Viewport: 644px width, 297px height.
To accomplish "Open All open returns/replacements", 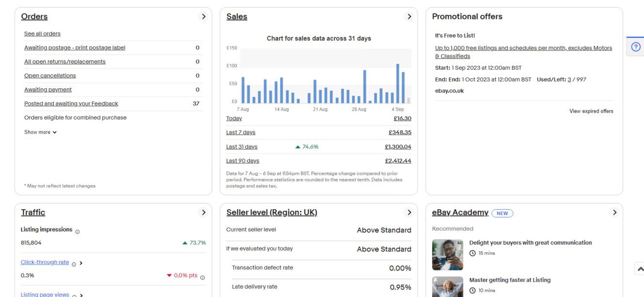I will tap(65, 62).
